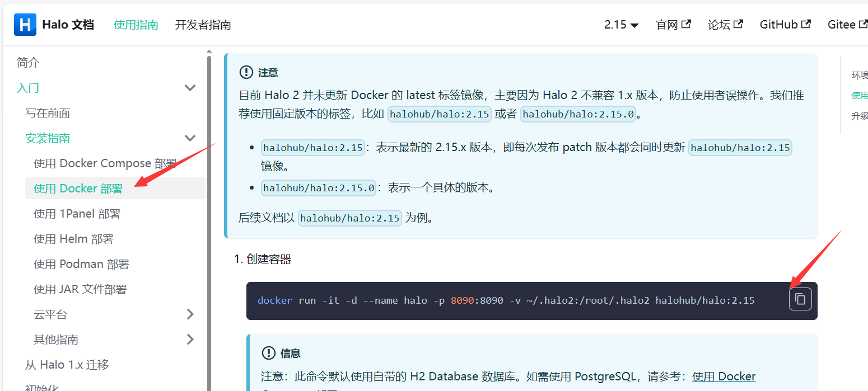Click halohub/halo:2.15 code after 后续文档以
The height and width of the screenshot is (391, 868).
pos(350,218)
